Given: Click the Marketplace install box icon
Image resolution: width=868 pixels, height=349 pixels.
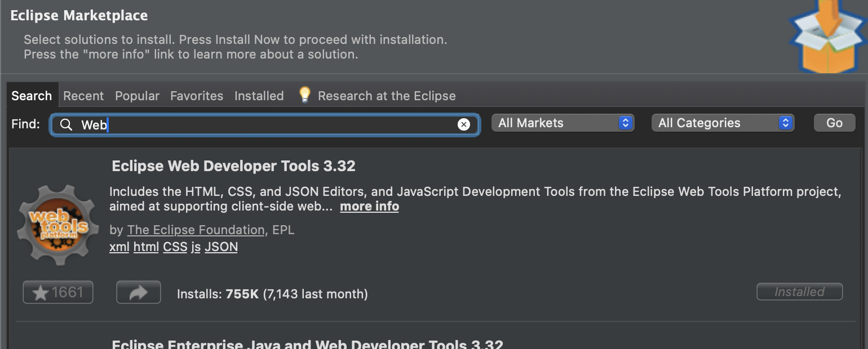Looking at the screenshot, I should tap(827, 37).
